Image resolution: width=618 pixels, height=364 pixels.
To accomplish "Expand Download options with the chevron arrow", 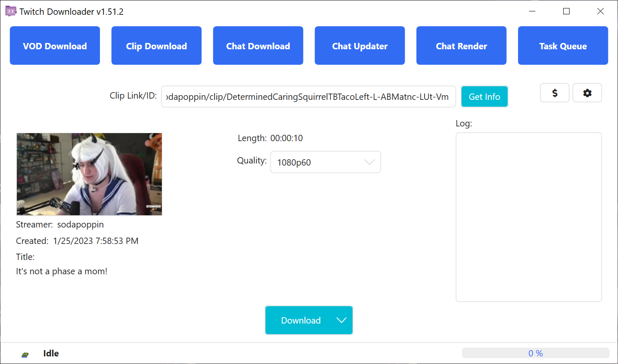I will (x=341, y=320).
